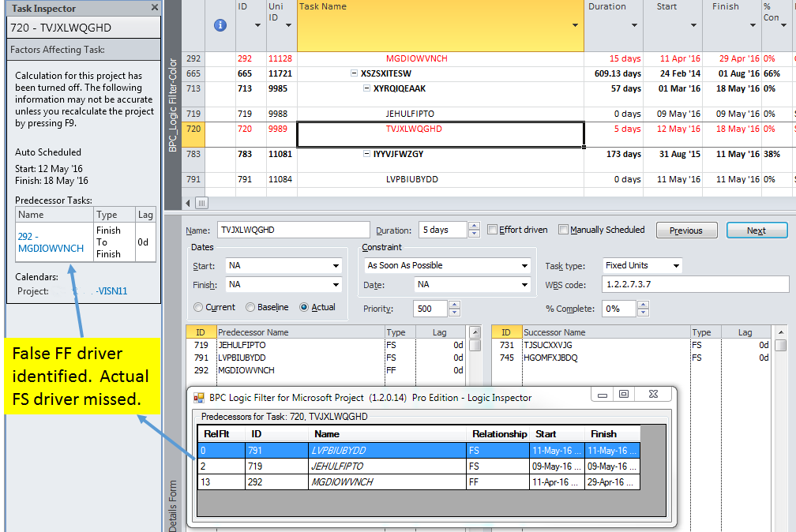Minimize the Logic Inspector window
Image resolution: width=796 pixels, height=532 pixels.
click(x=603, y=395)
